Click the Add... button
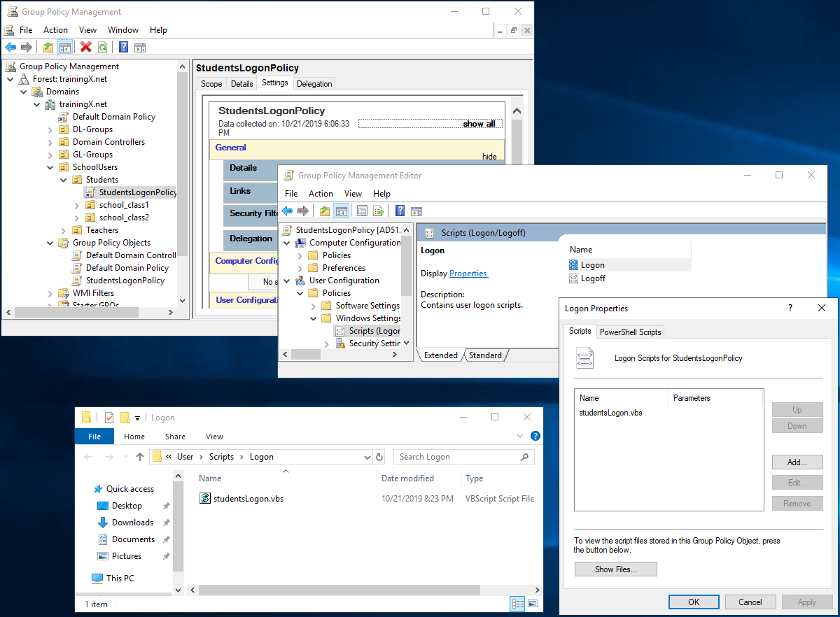The width and height of the screenshot is (840, 617). coord(797,462)
